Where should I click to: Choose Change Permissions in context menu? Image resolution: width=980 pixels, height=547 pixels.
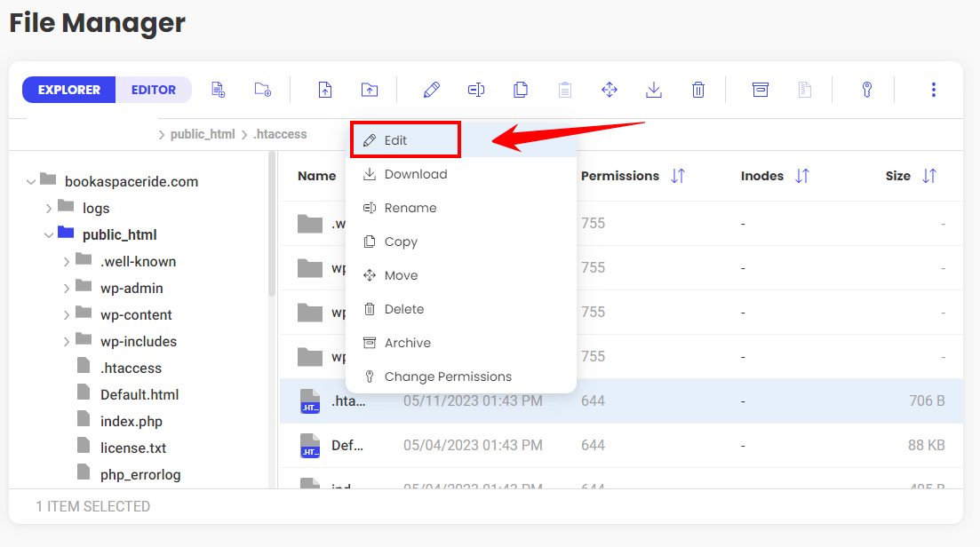[448, 377]
